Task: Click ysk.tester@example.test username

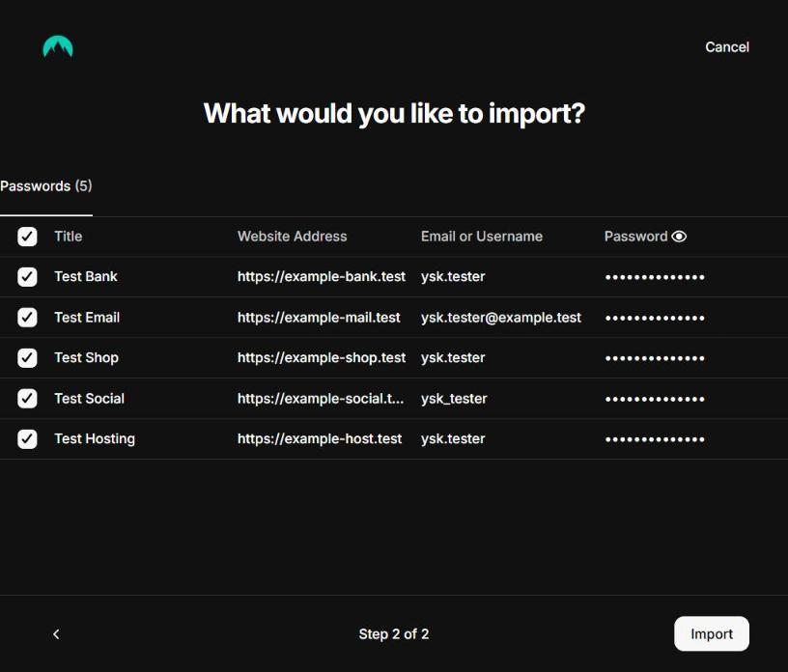Action: [501, 317]
